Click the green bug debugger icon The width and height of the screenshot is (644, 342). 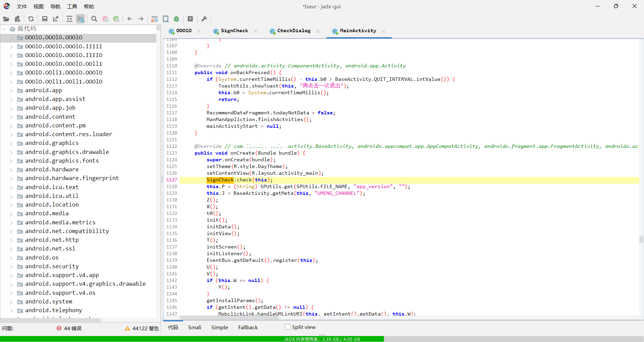(x=176, y=19)
